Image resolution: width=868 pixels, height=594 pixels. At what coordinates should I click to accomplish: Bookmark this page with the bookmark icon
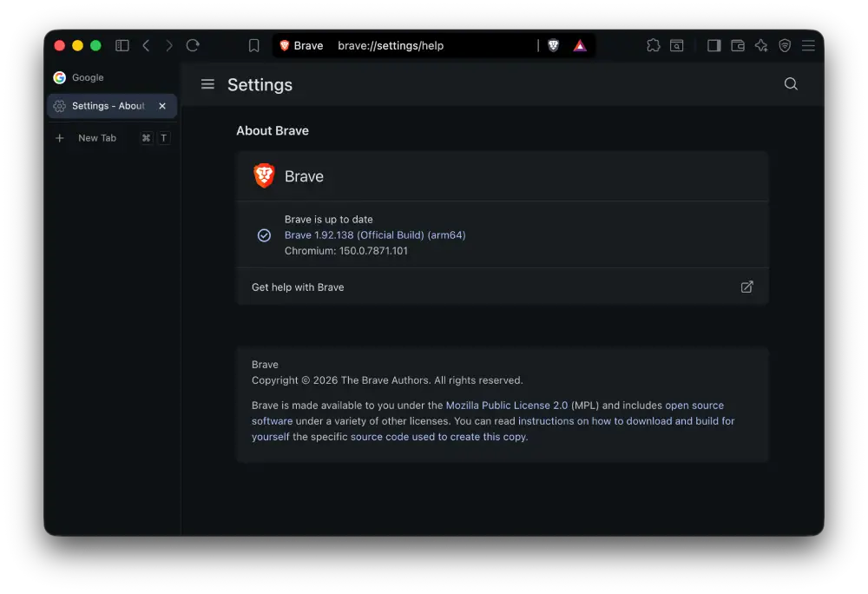(x=254, y=45)
